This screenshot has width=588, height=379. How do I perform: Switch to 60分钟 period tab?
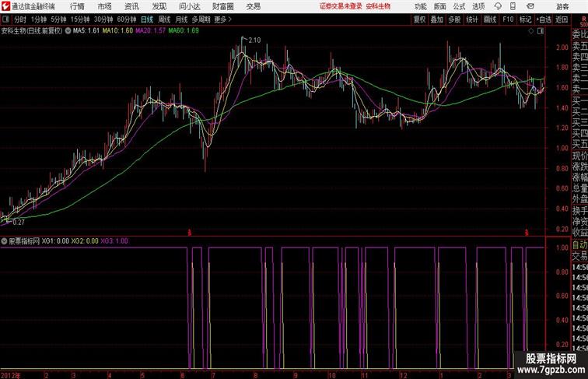coord(127,19)
